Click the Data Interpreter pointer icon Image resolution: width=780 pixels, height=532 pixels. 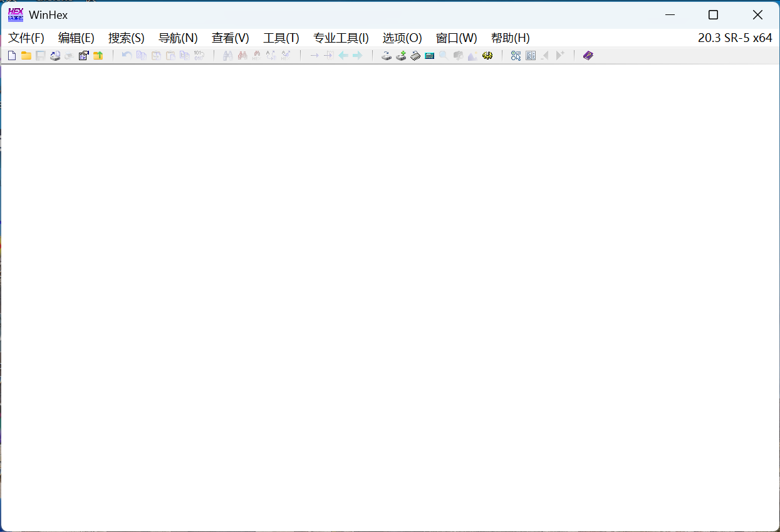coord(516,56)
